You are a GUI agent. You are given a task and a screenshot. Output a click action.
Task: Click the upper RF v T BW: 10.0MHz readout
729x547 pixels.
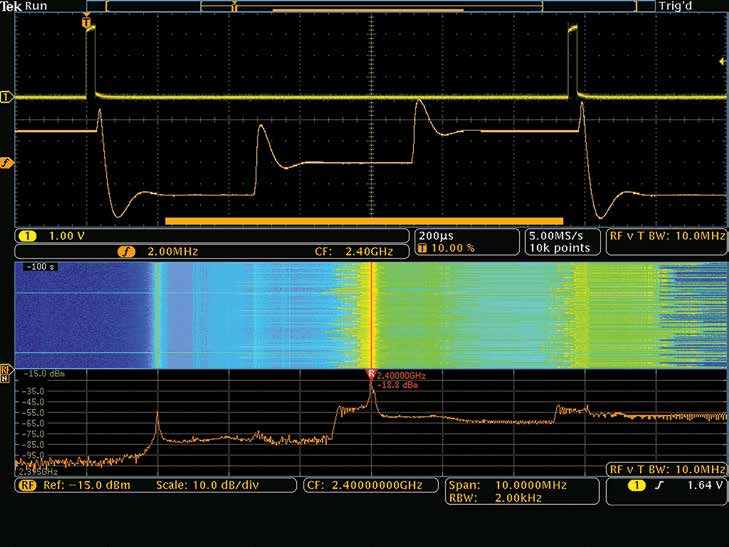[x=666, y=237]
